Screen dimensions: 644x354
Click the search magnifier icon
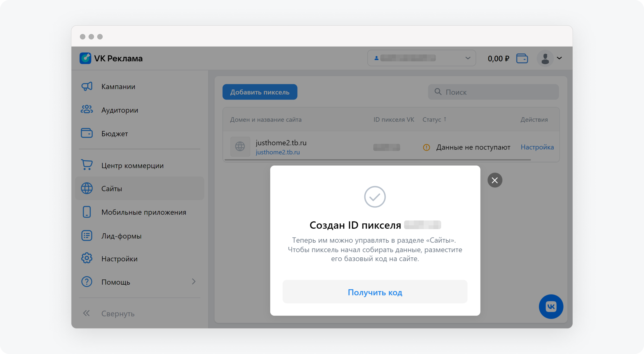[x=438, y=92]
